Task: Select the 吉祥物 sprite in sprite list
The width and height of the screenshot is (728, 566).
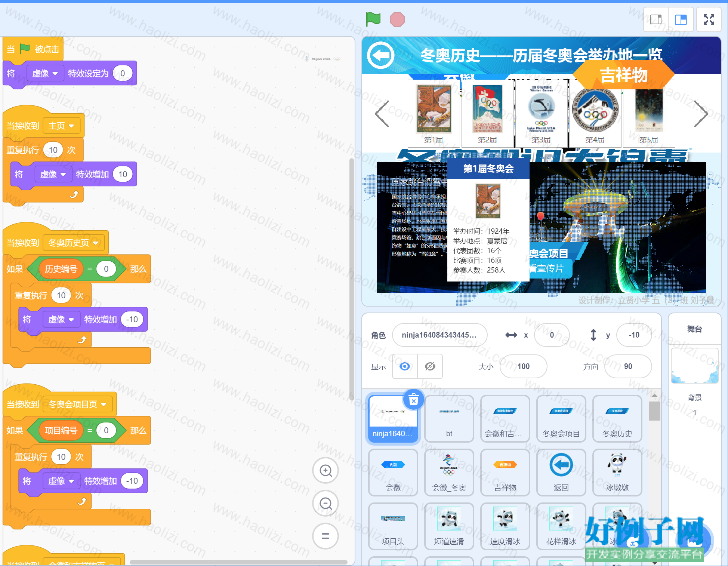Action: (505, 473)
